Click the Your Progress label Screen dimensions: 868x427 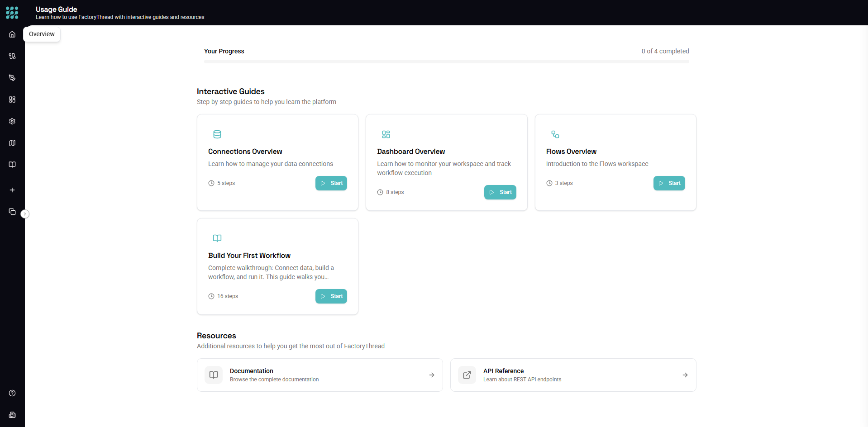pyautogui.click(x=224, y=51)
